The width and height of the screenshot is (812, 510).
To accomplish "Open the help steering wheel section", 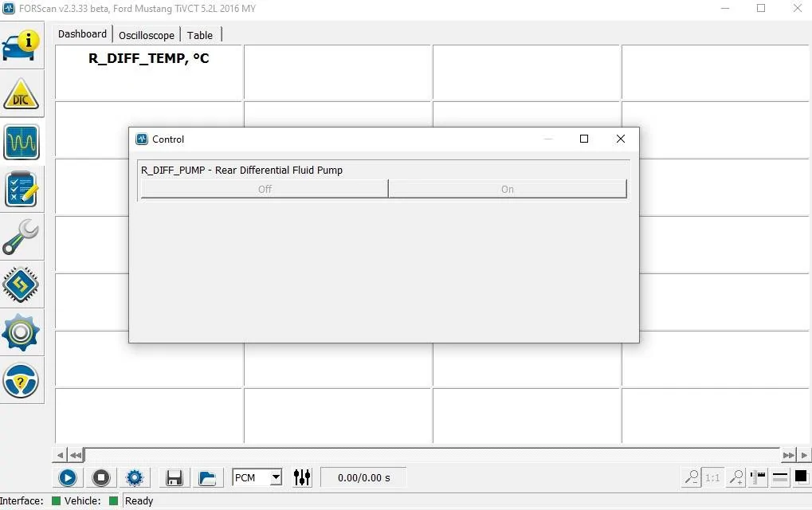I will pyautogui.click(x=21, y=381).
